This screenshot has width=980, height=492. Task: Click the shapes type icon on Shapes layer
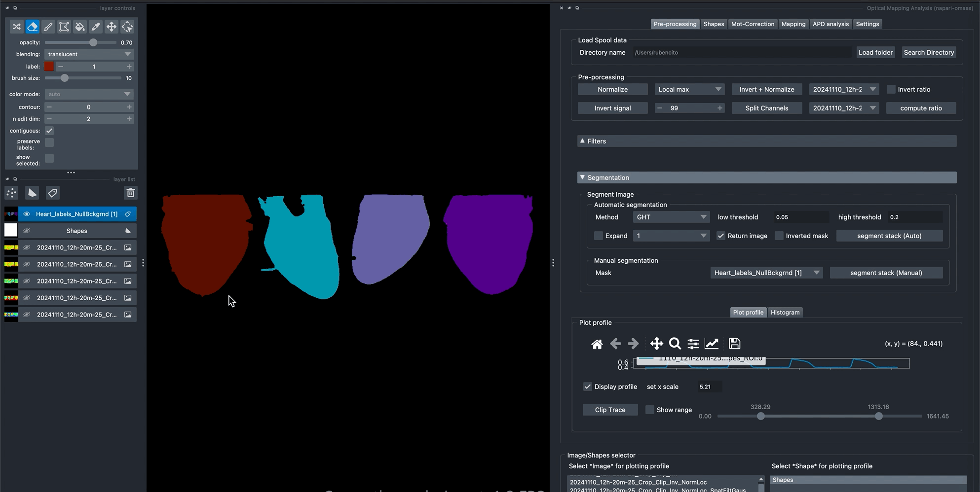[x=128, y=231]
